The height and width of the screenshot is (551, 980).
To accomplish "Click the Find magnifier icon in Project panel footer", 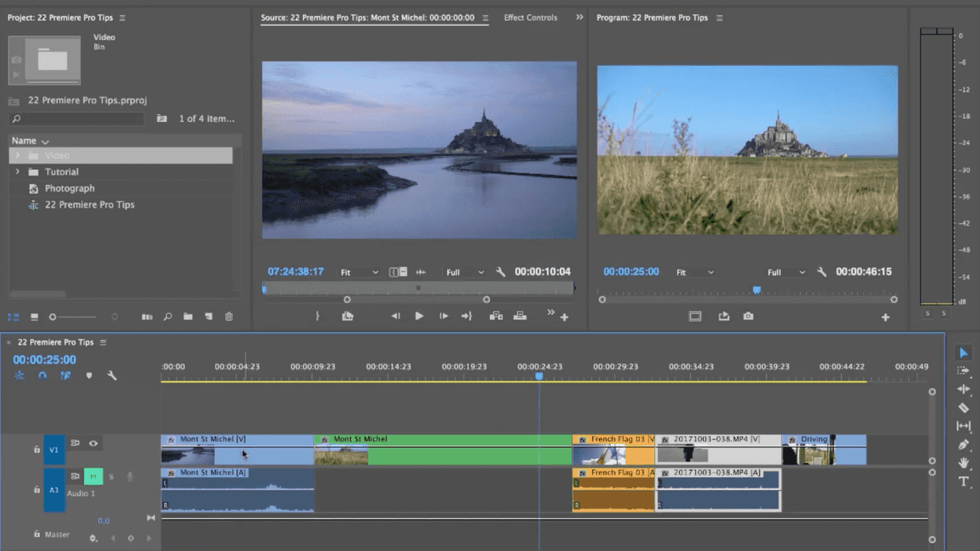I will pos(168,316).
